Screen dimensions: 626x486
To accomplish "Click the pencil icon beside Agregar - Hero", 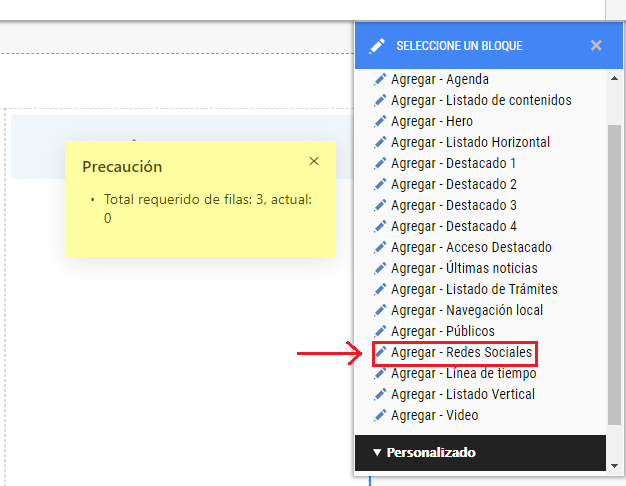I will (x=380, y=121).
